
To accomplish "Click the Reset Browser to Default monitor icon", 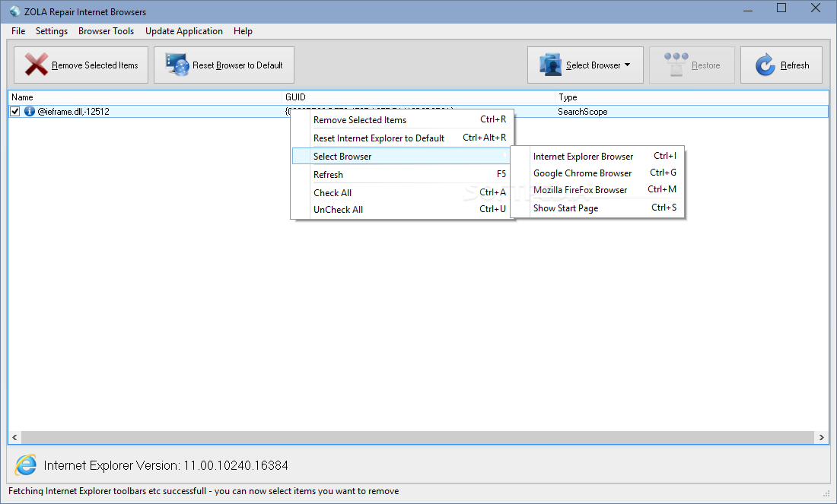I will click(x=177, y=65).
